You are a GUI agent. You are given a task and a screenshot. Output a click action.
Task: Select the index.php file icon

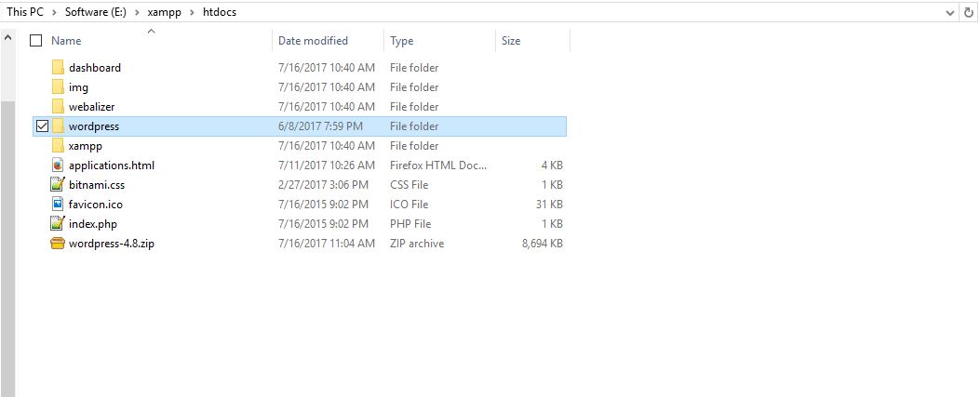pos(58,223)
